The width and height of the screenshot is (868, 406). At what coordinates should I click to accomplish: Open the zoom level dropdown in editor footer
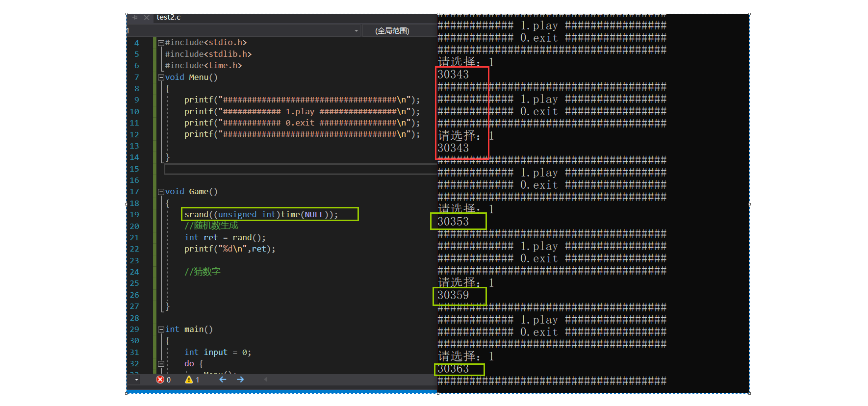[x=136, y=380]
